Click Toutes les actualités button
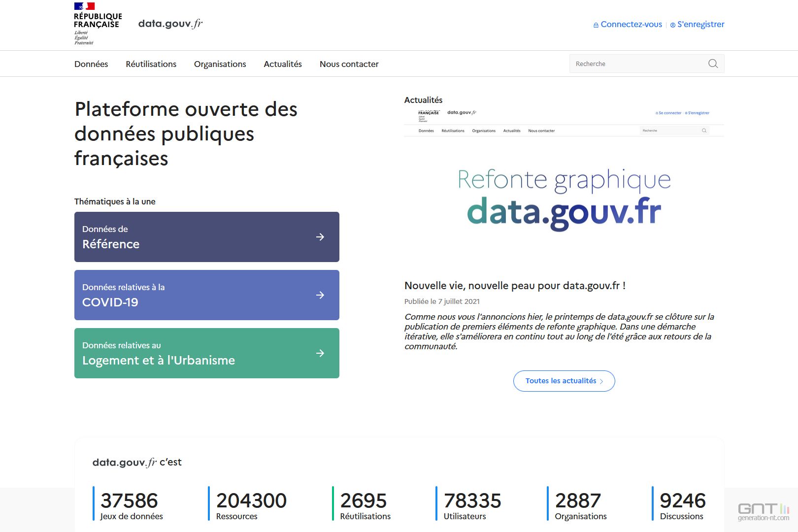This screenshot has height=532, width=798. [x=564, y=381]
